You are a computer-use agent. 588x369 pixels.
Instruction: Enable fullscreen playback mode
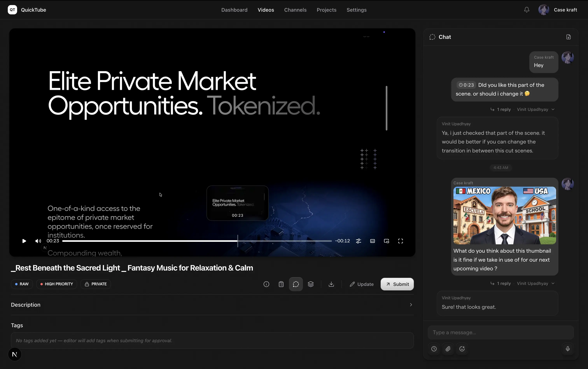click(x=401, y=241)
